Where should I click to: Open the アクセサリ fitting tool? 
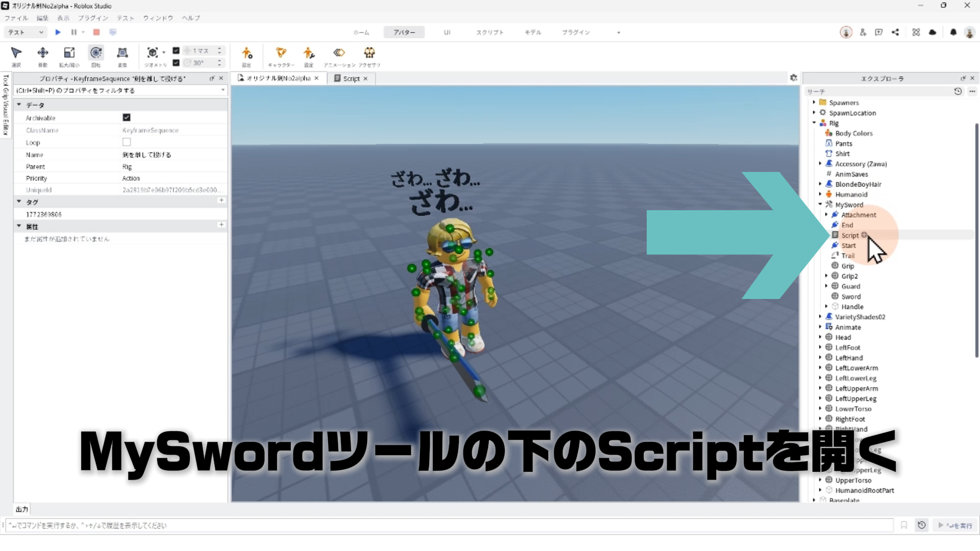[x=369, y=53]
